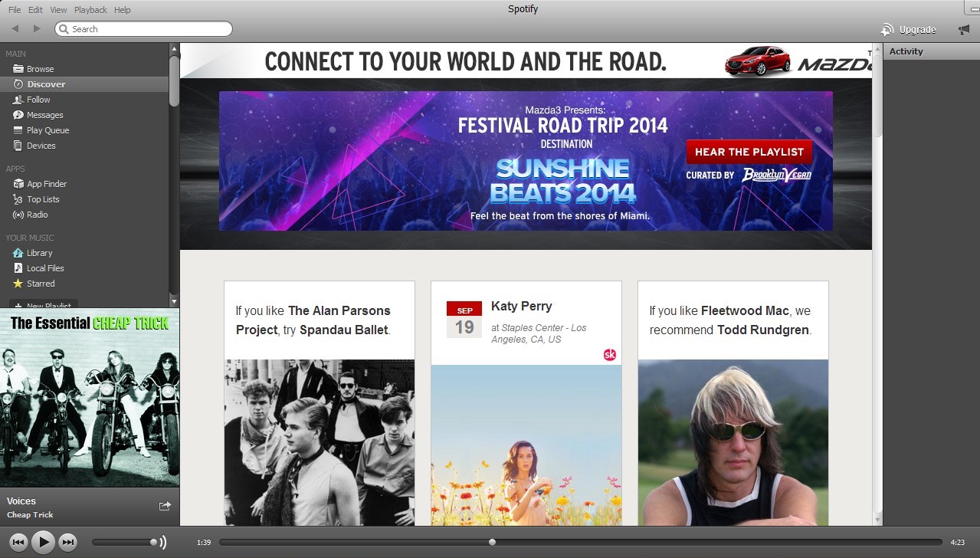
Task: Click the Songkick badge on Katy Perry card
Action: pyautogui.click(x=610, y=354)
